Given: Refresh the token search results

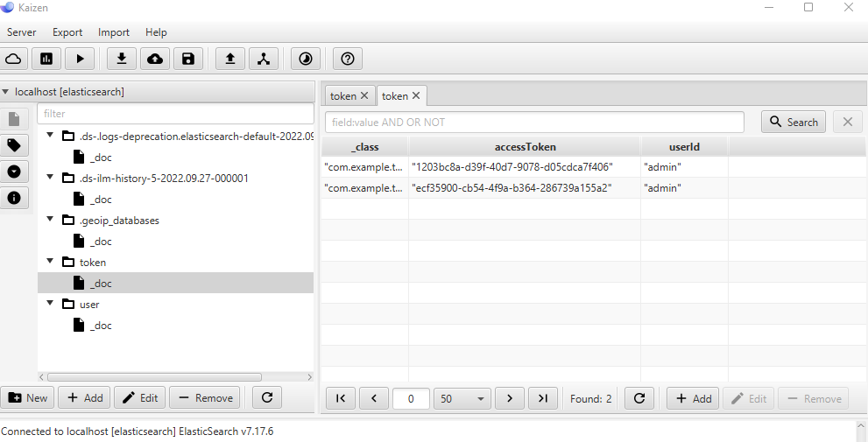Looking at the screenshot, I should (639, 398).
